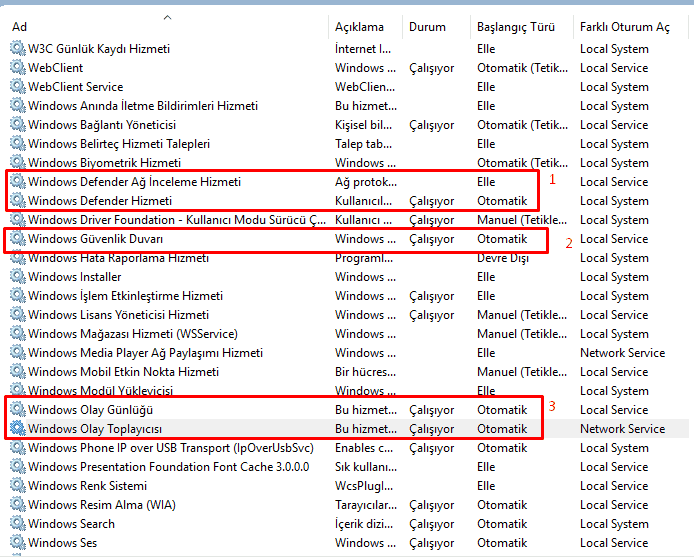The width and height of the screenshot is (694, 558).
Task: Click 'Tarayıcılar...' description of Windows Resim Alma
Action: tap(366, 505)
